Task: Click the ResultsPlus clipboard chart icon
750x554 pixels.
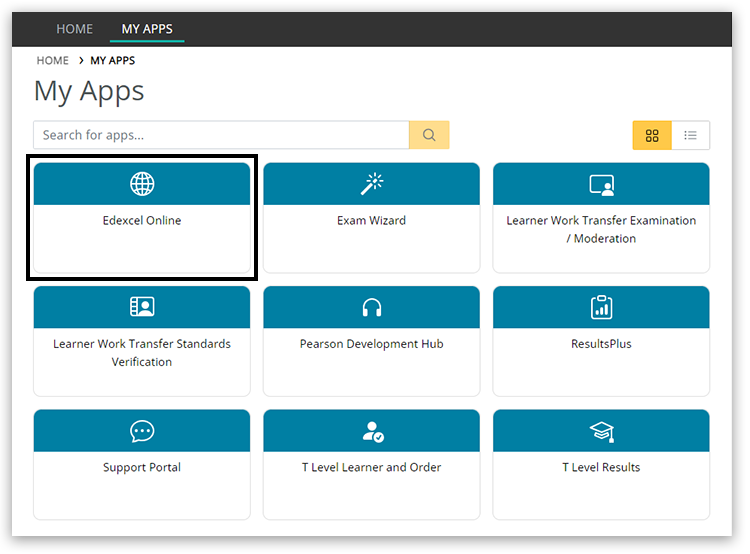Action: coord(601,307)
